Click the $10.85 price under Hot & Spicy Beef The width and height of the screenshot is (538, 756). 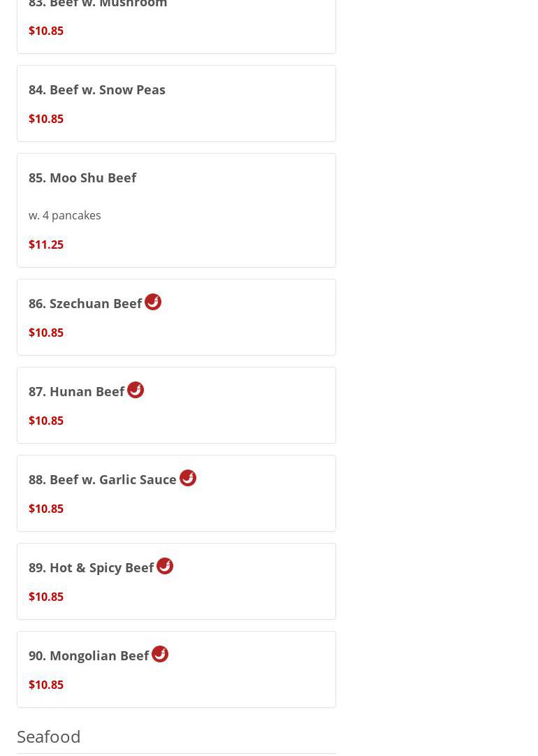pos(46,597)
